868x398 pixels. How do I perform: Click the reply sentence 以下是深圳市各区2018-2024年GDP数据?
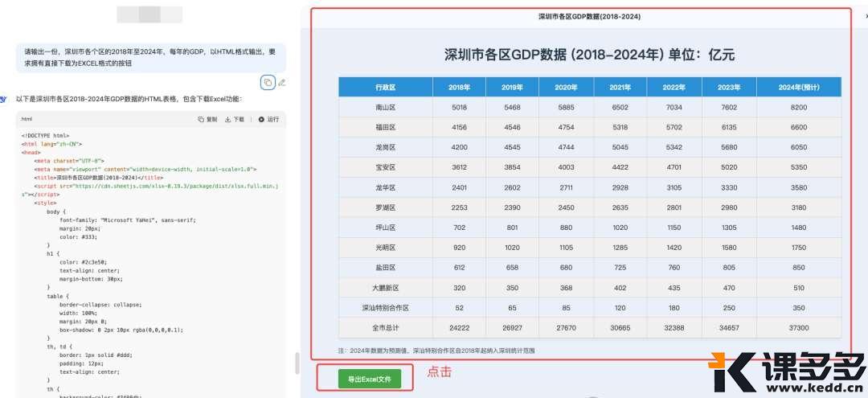coord(129,99)
